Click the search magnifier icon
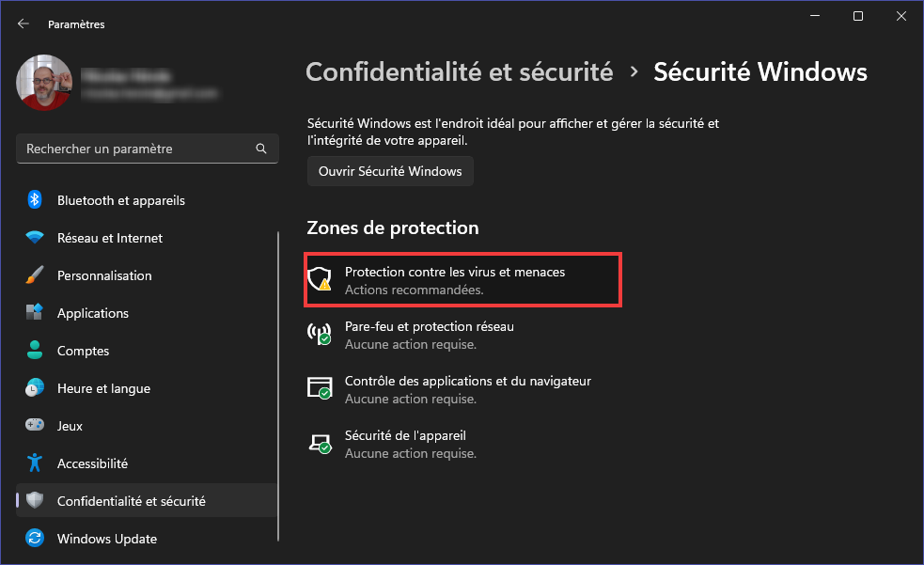The height and width of the screenshot is (565, 924). pyautogui.click(x=261, y=149)
